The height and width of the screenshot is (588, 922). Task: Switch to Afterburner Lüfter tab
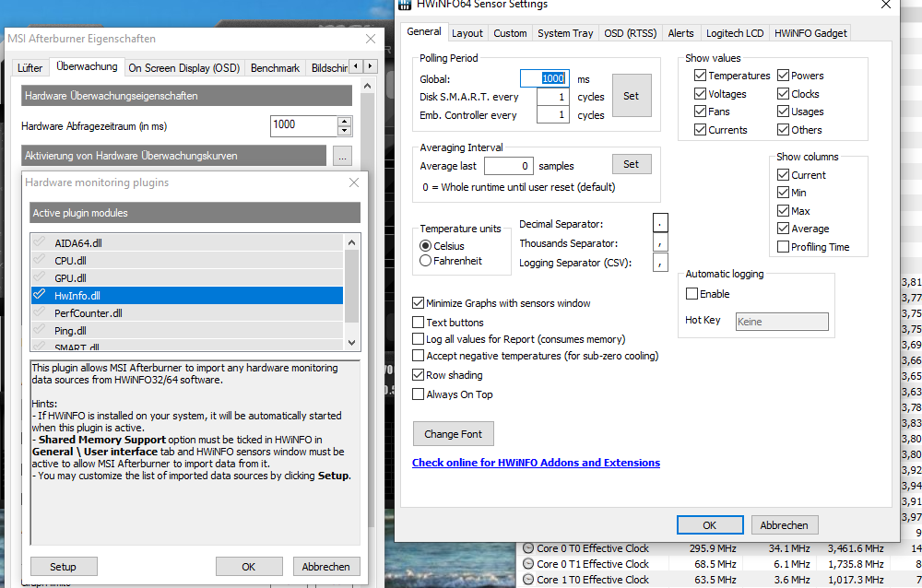pos(30,68)
